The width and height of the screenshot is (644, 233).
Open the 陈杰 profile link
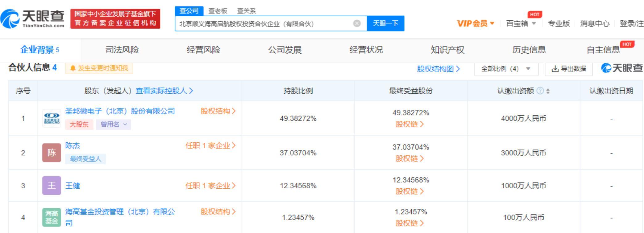point(73,145)
